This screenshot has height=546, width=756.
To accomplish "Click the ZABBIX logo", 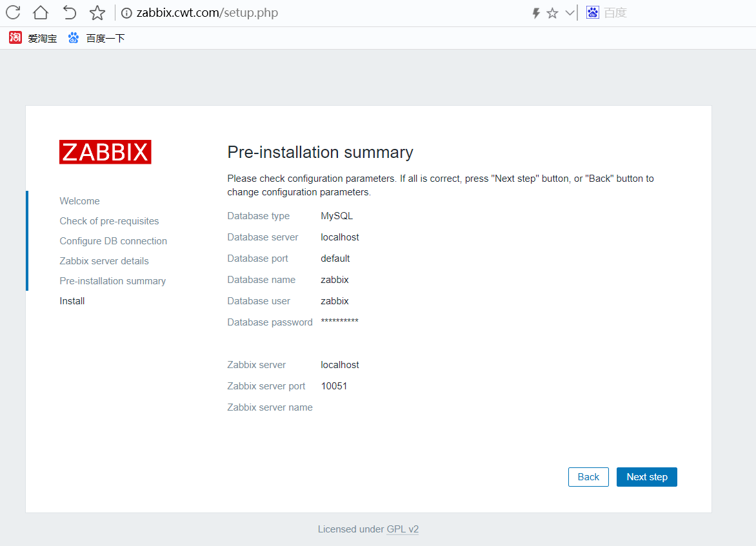I will (x=105, y=151).
